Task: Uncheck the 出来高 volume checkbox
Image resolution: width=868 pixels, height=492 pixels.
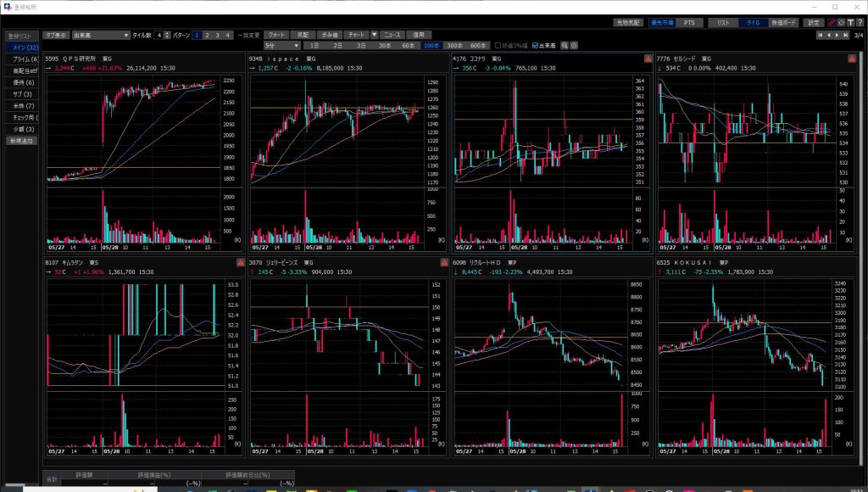Action: coord(535,46)
